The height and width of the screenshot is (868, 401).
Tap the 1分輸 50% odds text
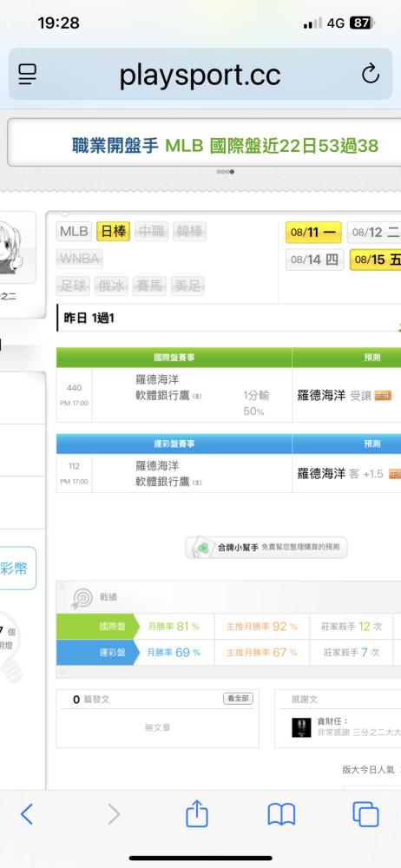coord(256,404)
